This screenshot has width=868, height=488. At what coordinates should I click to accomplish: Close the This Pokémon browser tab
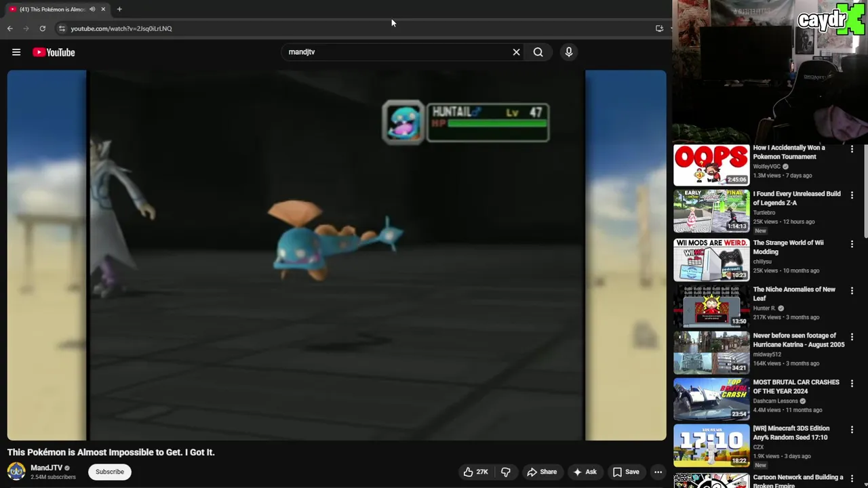pyautogui.click(x=103, y=9)
